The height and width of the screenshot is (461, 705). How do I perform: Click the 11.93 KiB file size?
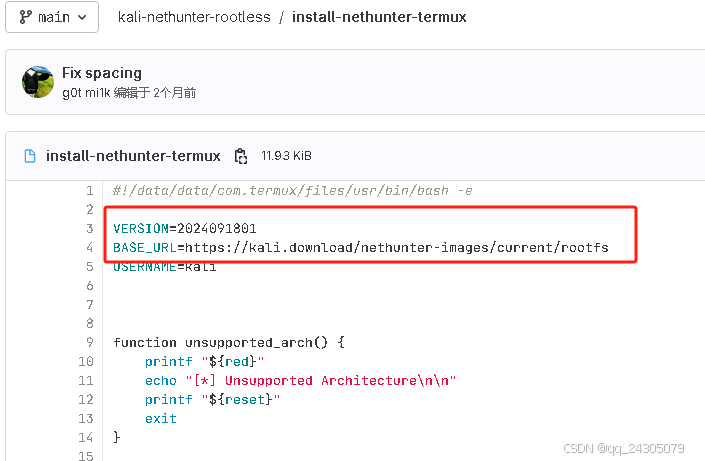[286, 156]
